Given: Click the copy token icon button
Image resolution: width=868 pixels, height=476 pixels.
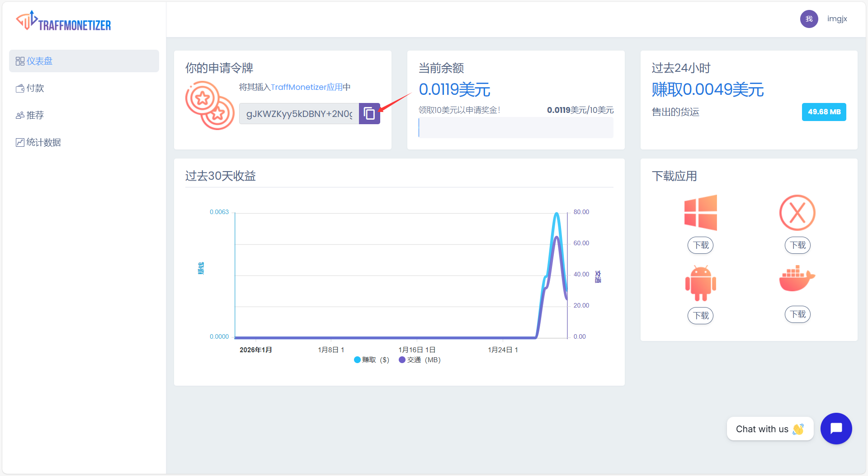Looking at the screenshot, I should [369, 113].
